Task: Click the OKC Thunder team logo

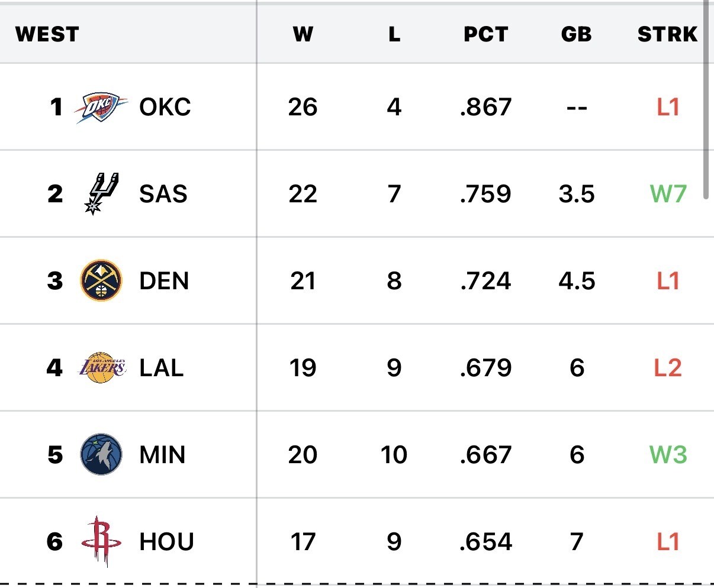Action: [101, 108]
